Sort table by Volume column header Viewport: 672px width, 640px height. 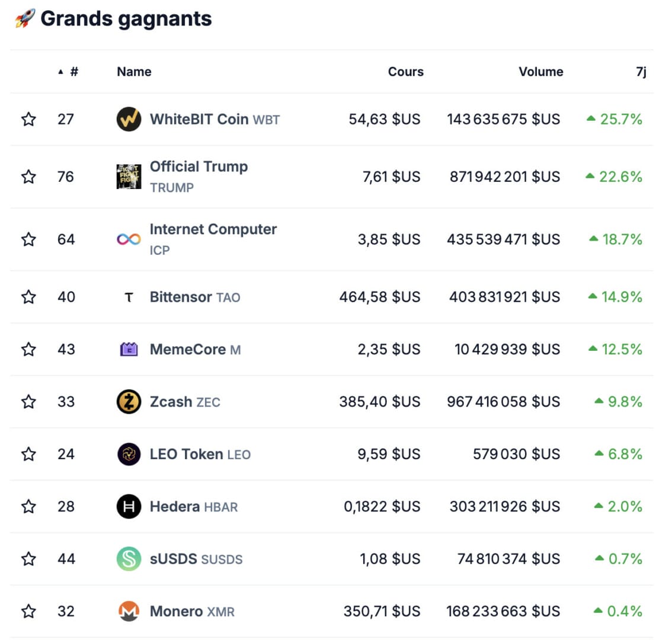point(540,72)
